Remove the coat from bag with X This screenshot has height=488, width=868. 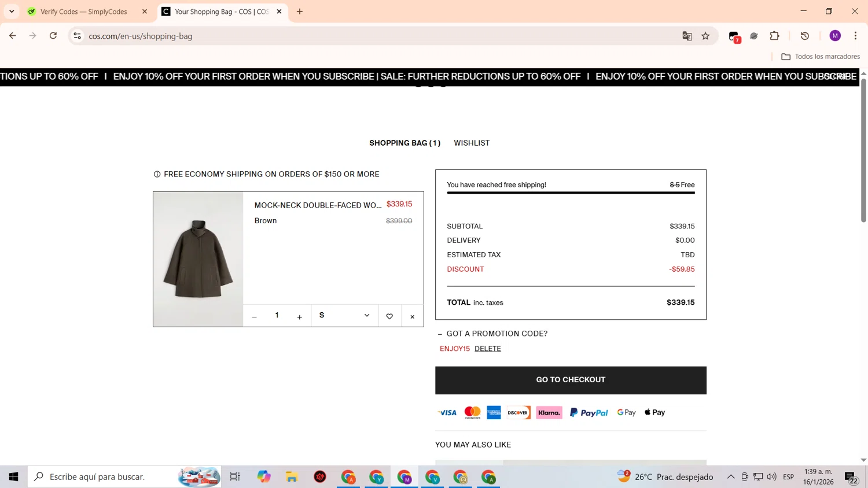tap(413, 317)
